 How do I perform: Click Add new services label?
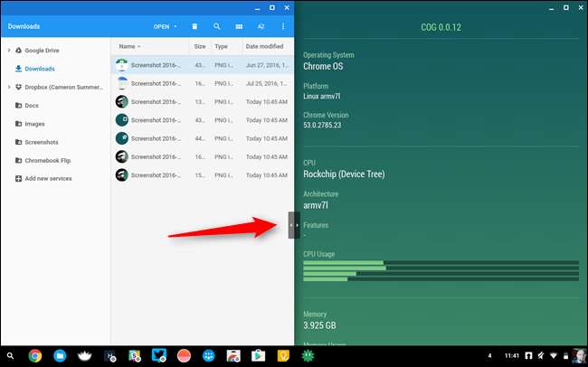(x=48, y=178)
